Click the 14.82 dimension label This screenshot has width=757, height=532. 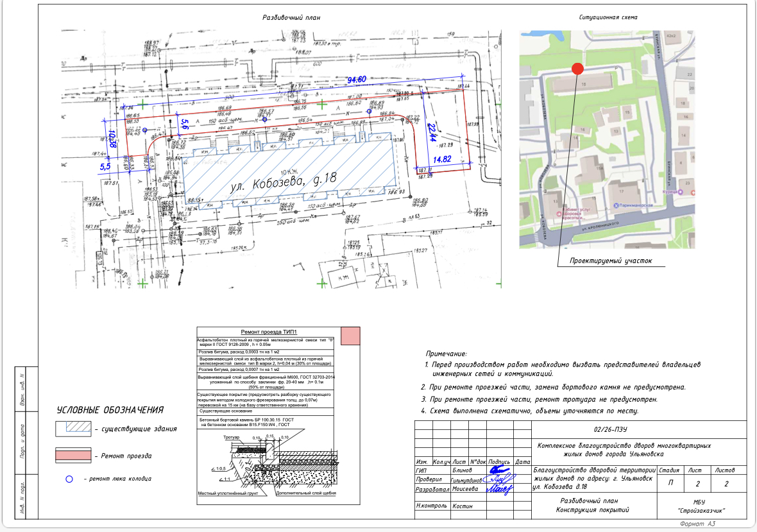(442, 159)
